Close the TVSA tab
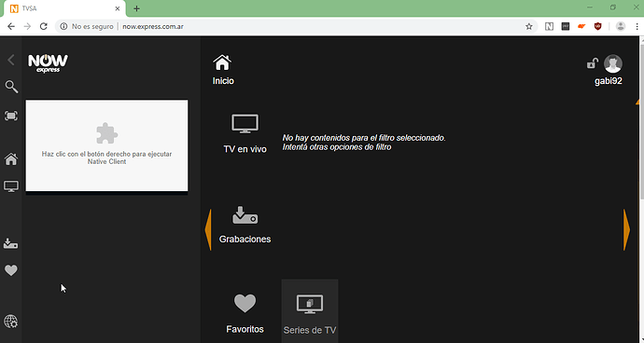 tap(118, 8)
